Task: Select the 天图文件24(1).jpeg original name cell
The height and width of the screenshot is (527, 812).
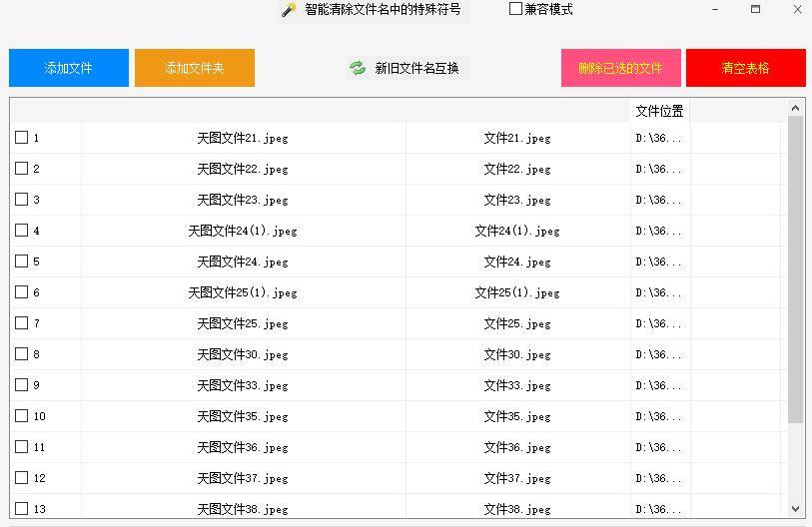Action: click(x=243, y=231)
